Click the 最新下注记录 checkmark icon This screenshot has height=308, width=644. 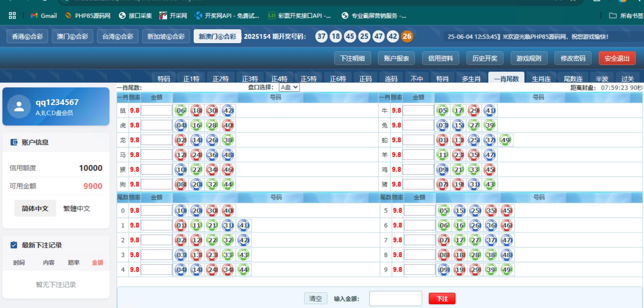point(14,245)
